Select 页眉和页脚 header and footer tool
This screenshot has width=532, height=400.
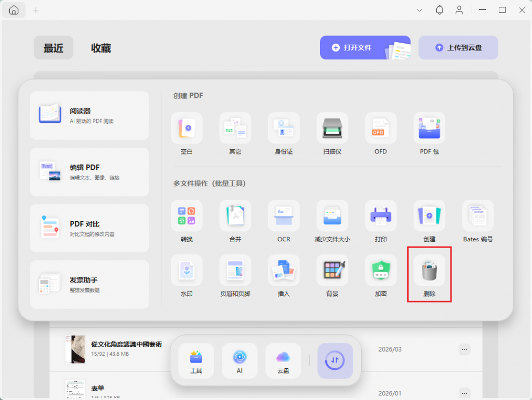pyautogui.click(x=235, y=270)
